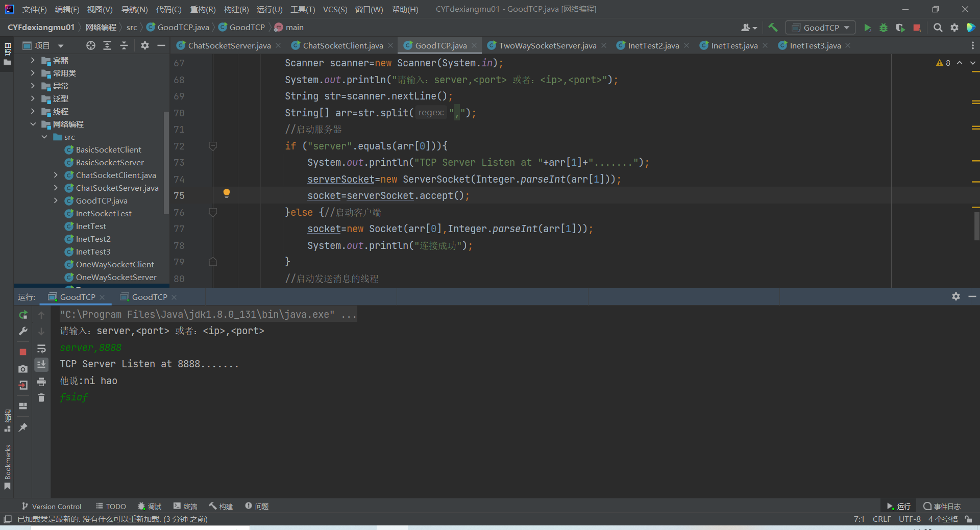The width and height of the screenshot is (980, 530).
Task: Click the project tree vertical scrollbar
Action: [166, 162]
